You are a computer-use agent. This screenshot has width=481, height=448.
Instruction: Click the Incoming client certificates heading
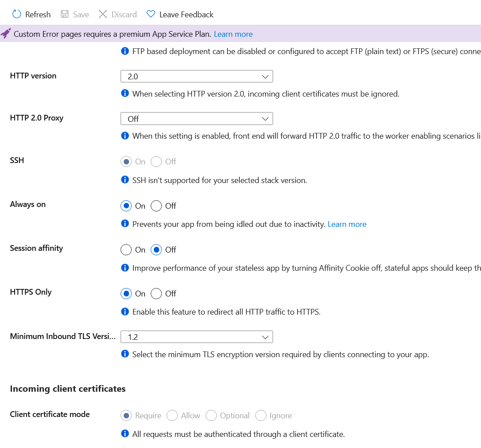click(68, 389)
